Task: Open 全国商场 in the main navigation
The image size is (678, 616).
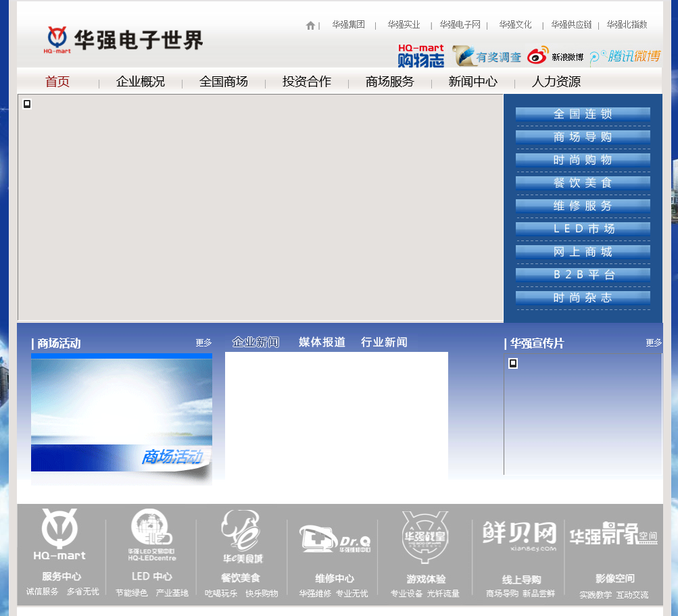Action: (x=224, y=82)
